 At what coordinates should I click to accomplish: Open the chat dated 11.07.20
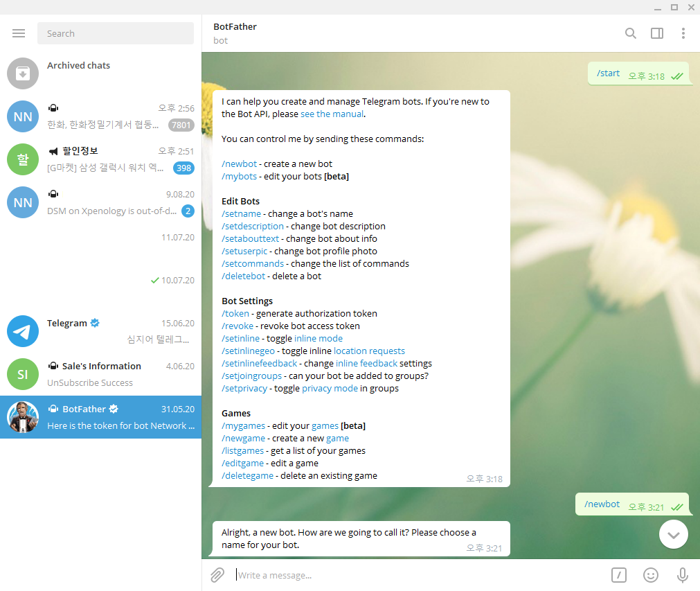[x=101, y=245]
